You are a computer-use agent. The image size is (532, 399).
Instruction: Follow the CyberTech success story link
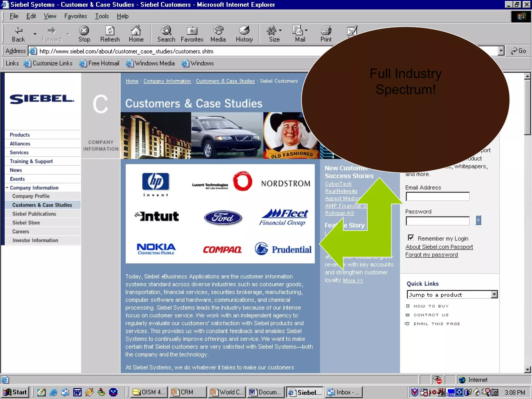pyautogui.click(x=338, y=184)
